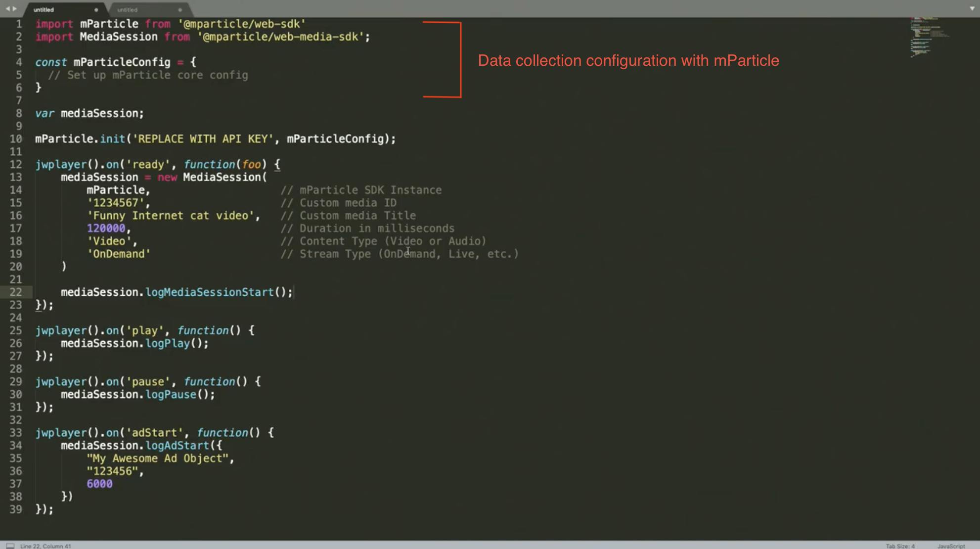Screen dimensions: 980x549
Task: Click 'logAdStart' method call
Action: tap(177, 446)
